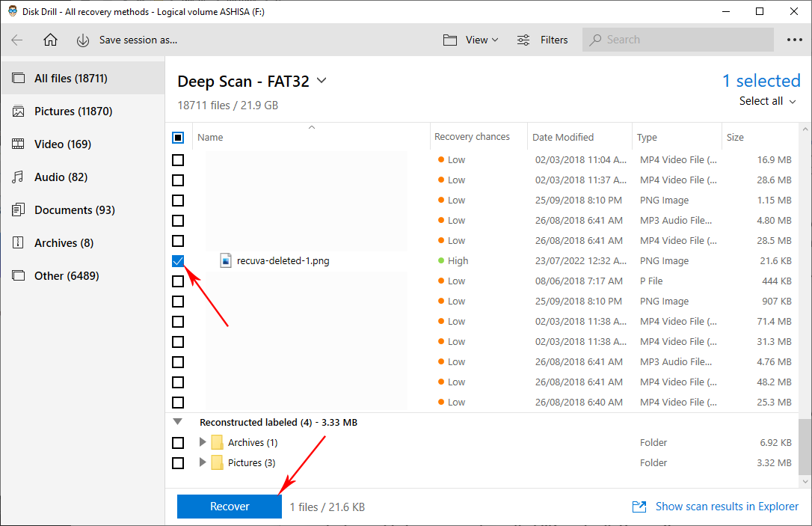Open Show scan results in Explorer link

coord(727,507)
